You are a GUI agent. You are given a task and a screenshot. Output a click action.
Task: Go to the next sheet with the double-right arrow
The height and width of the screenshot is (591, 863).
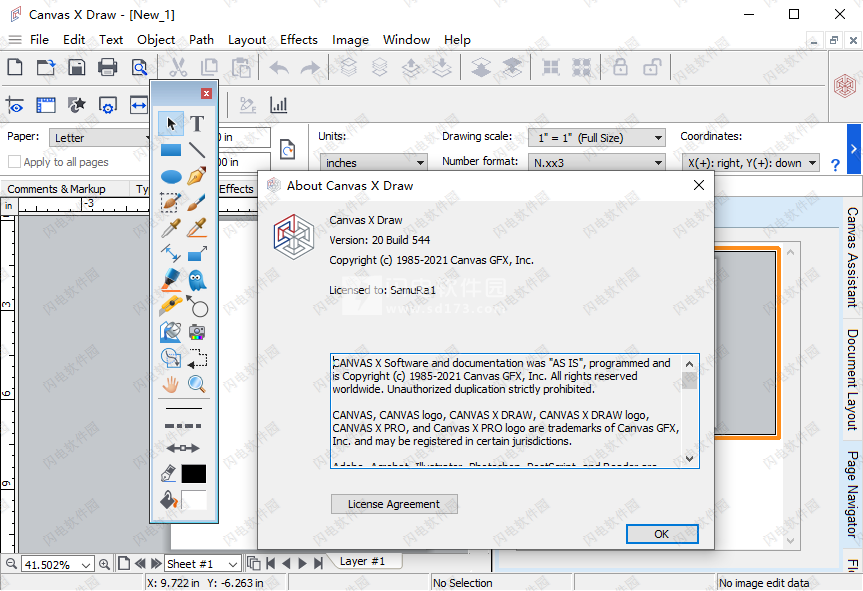coord(156,563)
